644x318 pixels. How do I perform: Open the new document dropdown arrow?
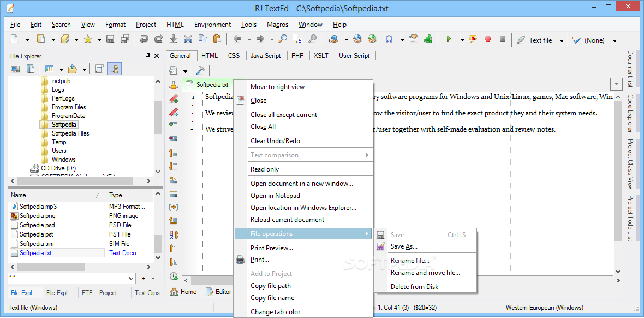[27, 40]
